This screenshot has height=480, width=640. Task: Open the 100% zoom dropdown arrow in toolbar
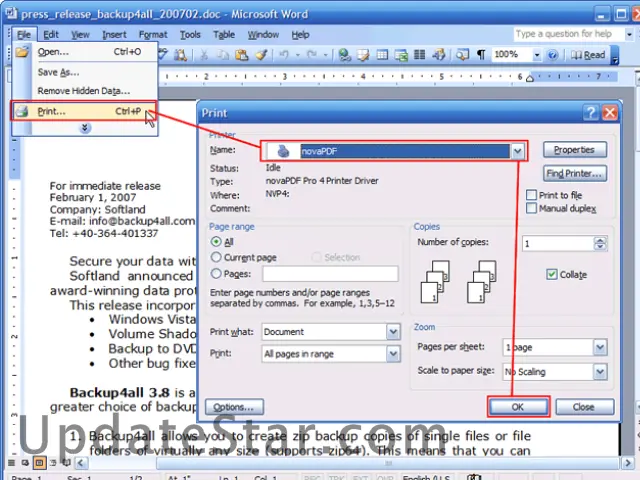[537, 55]
